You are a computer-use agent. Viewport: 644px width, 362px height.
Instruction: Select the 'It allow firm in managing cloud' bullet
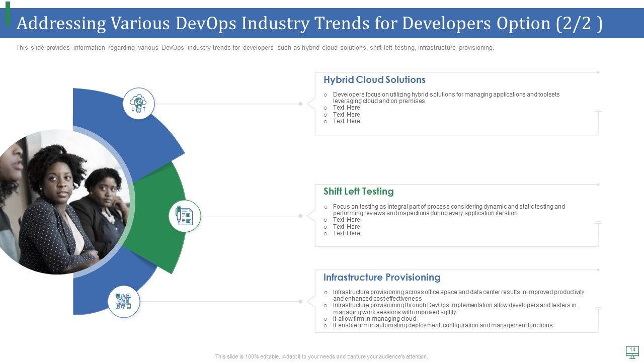tap(374, 319)
